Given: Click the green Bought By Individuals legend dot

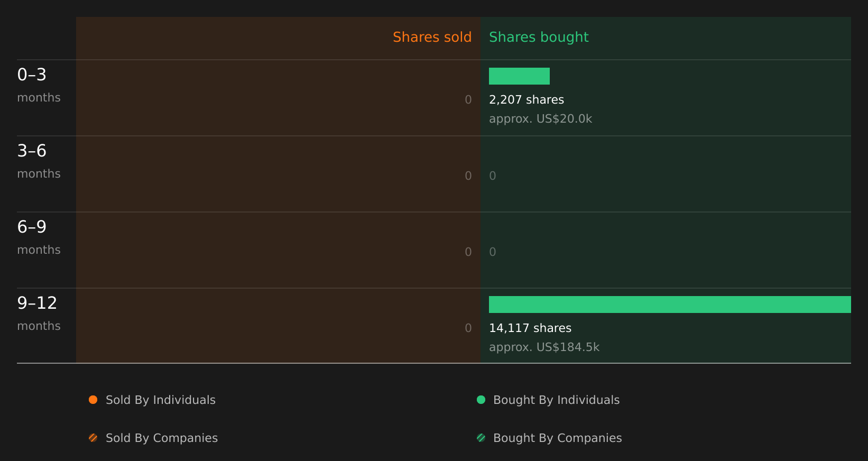Looking at the screenshot, I should (481, 400).
